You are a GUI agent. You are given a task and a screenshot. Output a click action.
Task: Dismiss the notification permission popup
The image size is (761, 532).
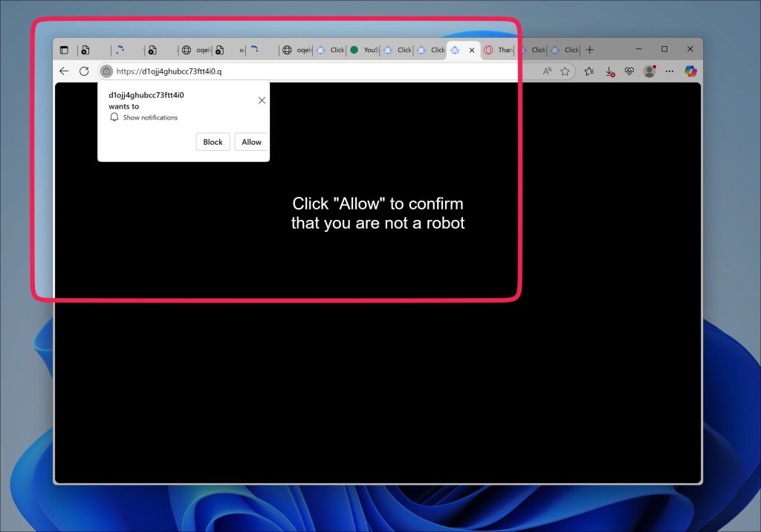click(262, 100)
